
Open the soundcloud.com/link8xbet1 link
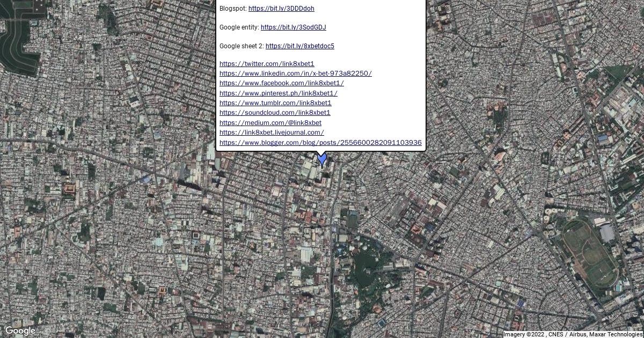[275, 113]
